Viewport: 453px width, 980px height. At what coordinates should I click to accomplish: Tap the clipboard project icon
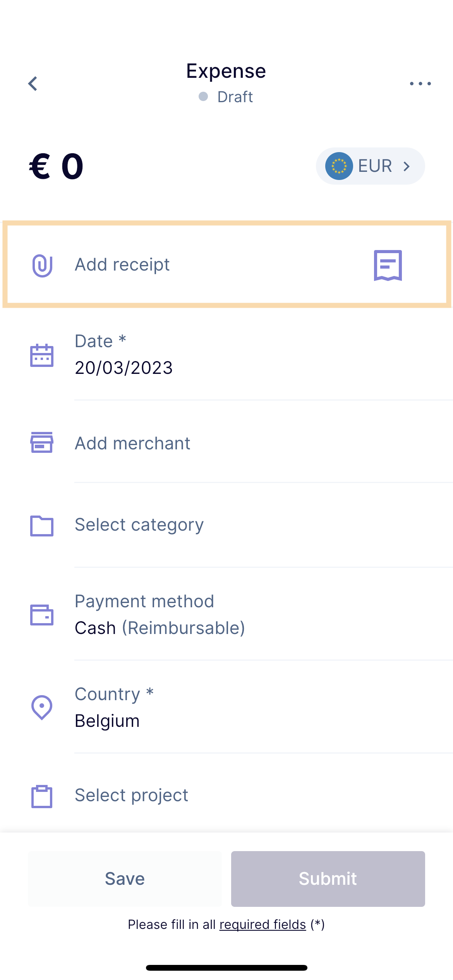tap(42, 797)
